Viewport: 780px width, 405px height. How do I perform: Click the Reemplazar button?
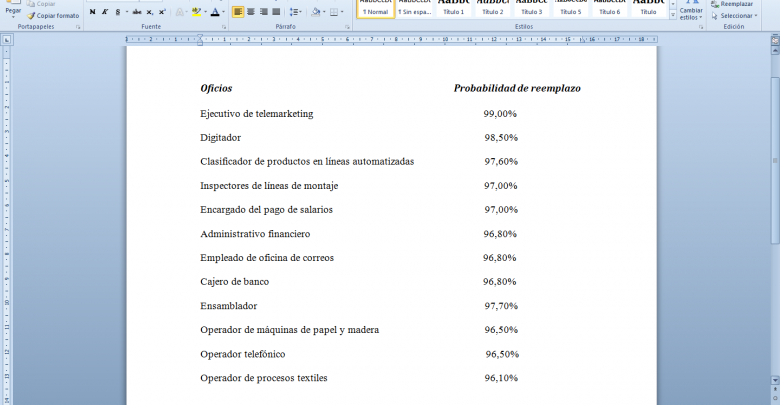tap(732, 4)
